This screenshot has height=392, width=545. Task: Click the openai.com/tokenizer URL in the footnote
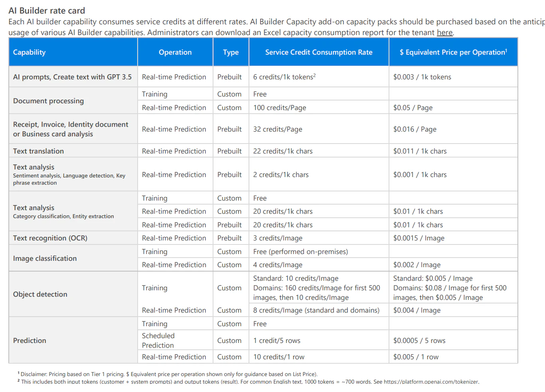[431, 382]
